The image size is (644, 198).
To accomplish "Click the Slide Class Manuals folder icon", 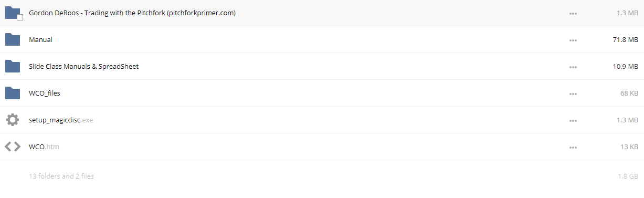I will click(12, 66).
